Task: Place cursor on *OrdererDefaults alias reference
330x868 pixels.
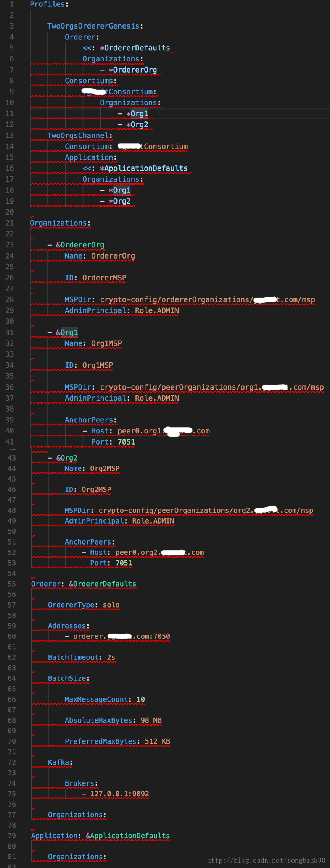Action: (x=135, y=48)
